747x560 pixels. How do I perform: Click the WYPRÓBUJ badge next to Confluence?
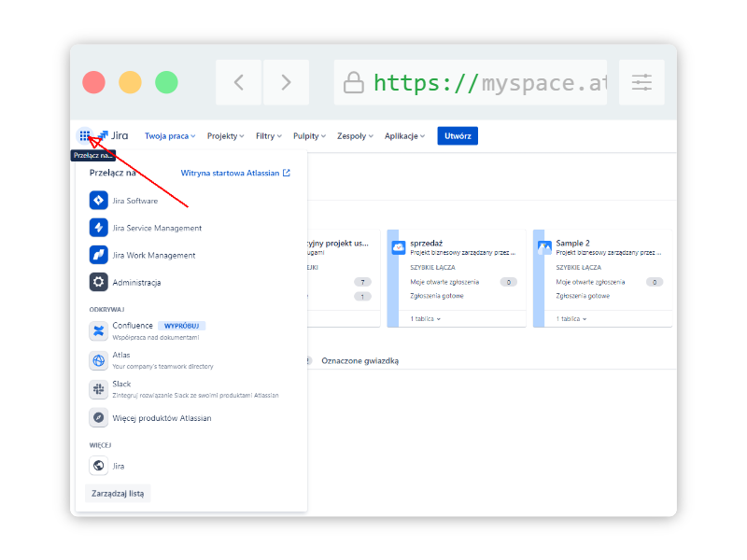point(181,326)
